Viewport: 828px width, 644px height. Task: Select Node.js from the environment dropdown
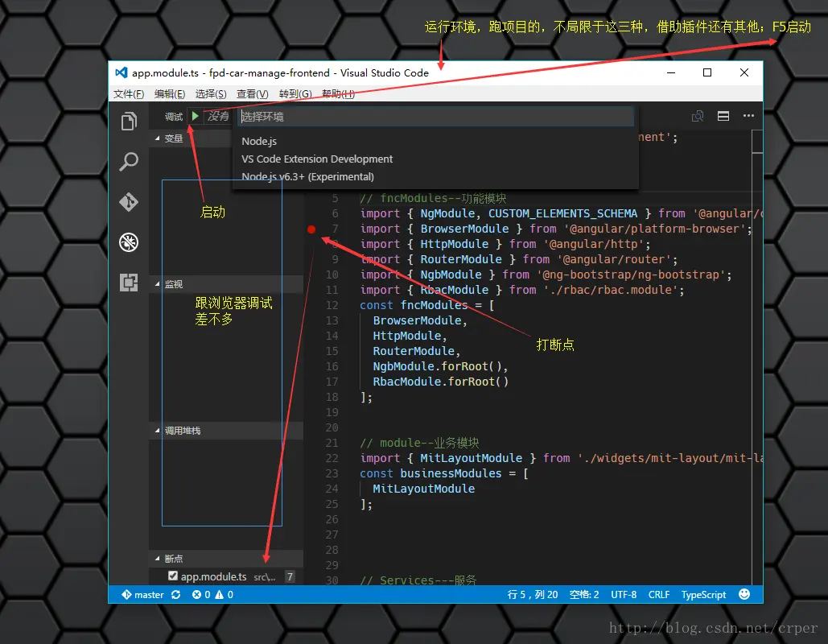[x=258, y=140]
